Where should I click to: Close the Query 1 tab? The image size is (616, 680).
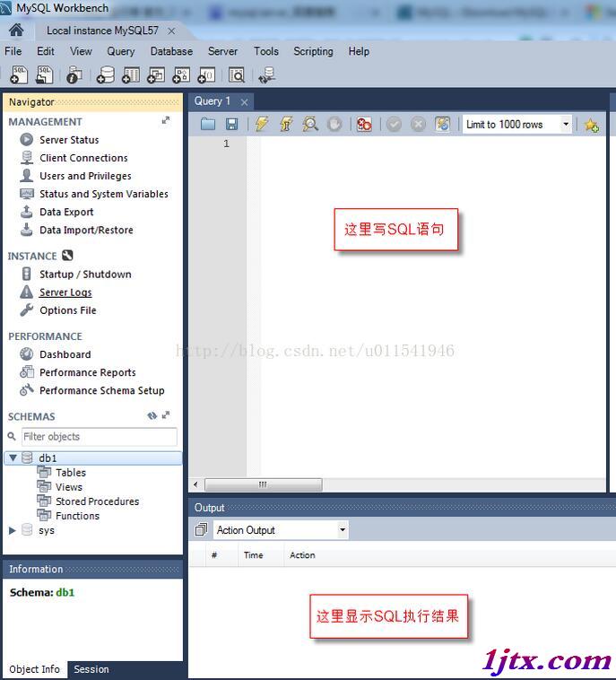click(245, 102)
